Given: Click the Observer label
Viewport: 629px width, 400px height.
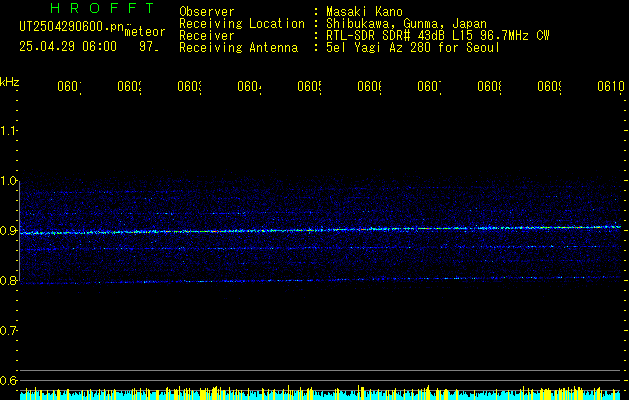Looking at the screenshot, I should [207, 12].
